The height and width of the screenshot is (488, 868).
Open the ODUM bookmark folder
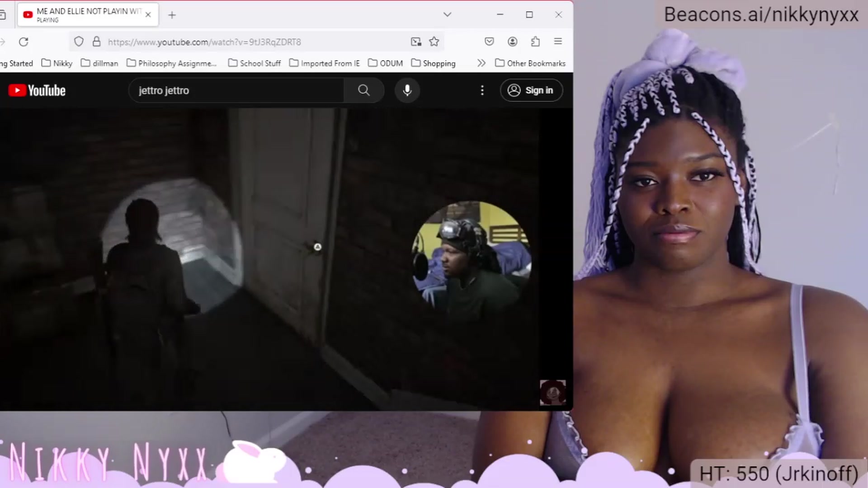click(385, 63)
